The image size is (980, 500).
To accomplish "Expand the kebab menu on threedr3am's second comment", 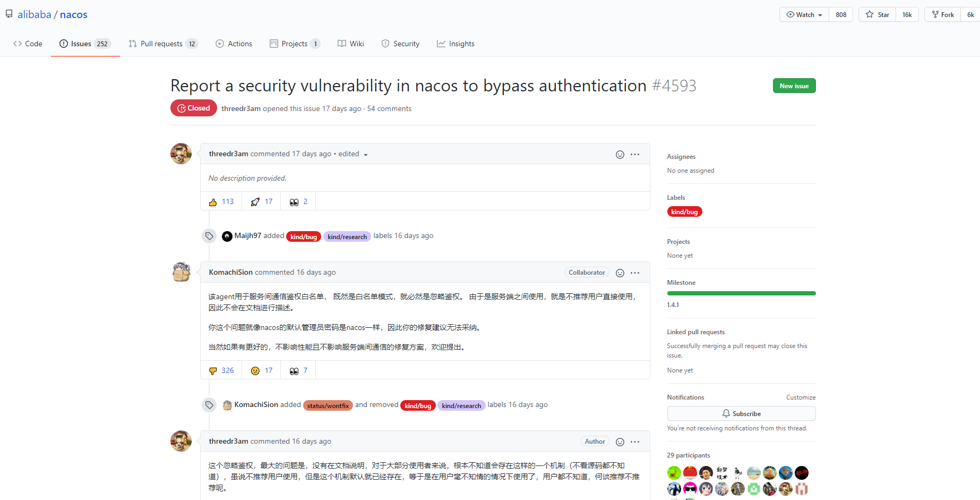I will tap(635, 441).
